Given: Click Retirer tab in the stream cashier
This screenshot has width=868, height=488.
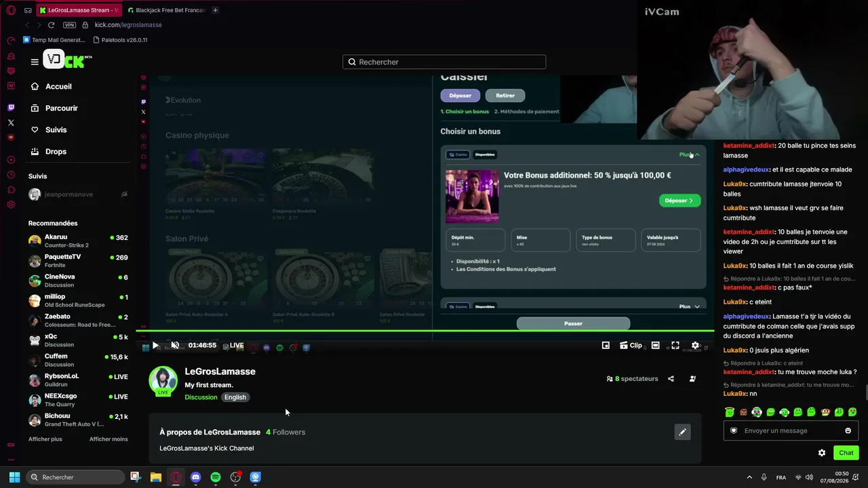Looking at the screenshot, I should [x=505, y=96].
